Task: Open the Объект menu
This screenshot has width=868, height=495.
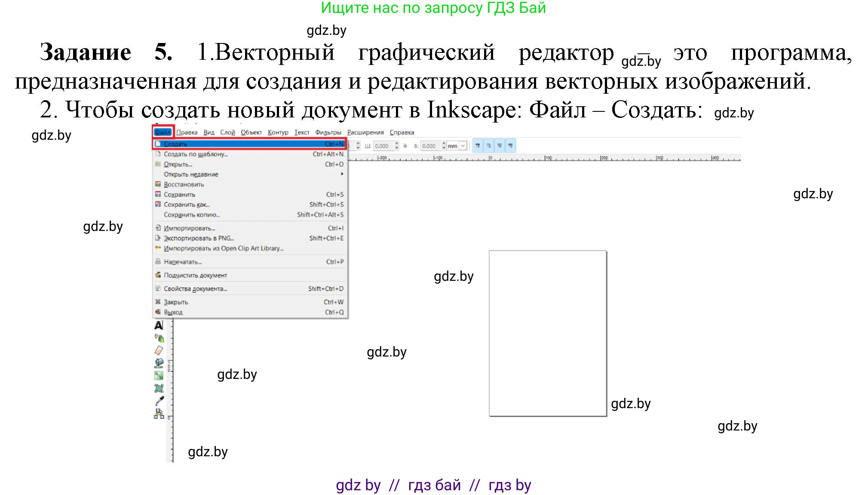Action: point(252,132)
